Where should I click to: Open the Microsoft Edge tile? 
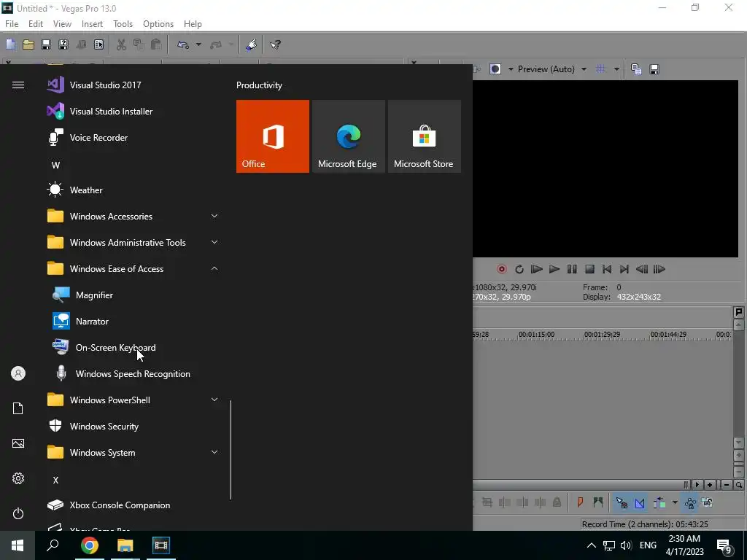click(348, 136)
